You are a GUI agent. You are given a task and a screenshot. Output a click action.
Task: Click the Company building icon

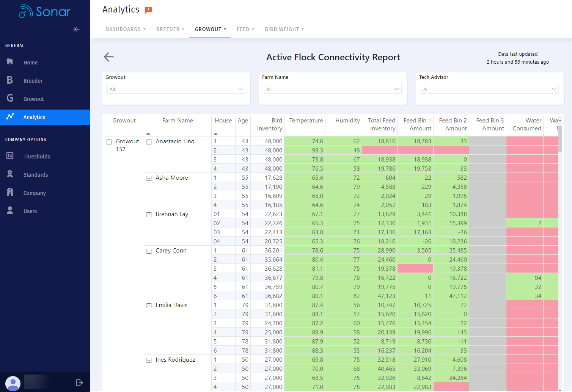tap(10, 192)
